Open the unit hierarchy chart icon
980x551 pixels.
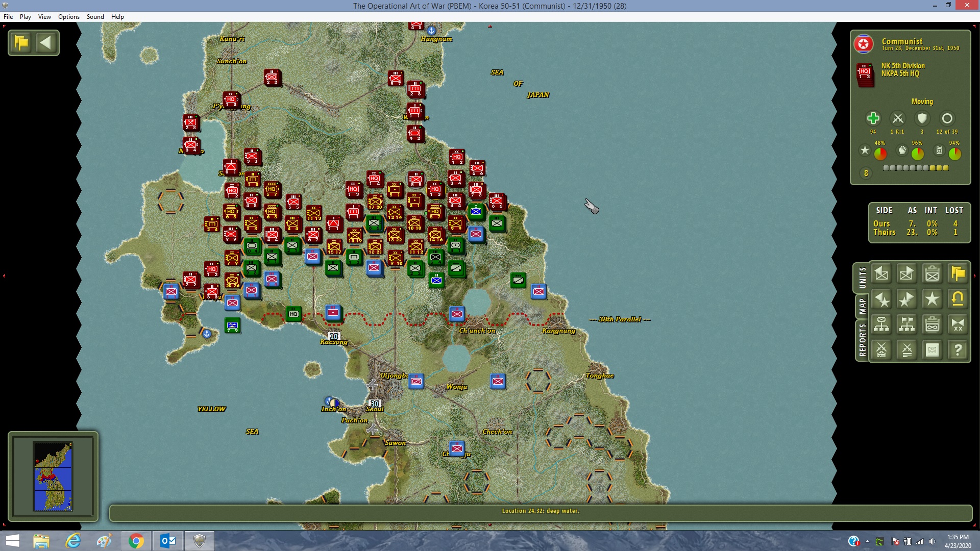[x=881, y=324]
